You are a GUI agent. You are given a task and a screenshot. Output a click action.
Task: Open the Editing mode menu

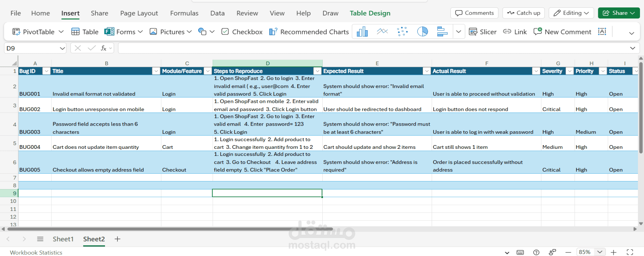[x=571, y=13]
